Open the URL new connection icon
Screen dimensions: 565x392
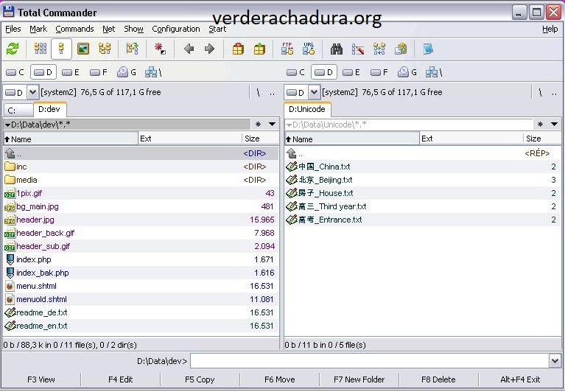point(309,49)
